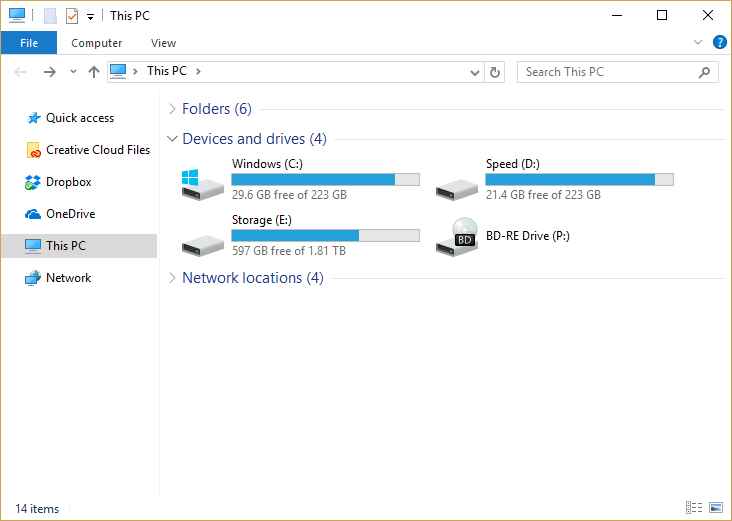Click Devices and drives (4) header
This screenshot has height=521, width=732.
click(x=254, y=139)
